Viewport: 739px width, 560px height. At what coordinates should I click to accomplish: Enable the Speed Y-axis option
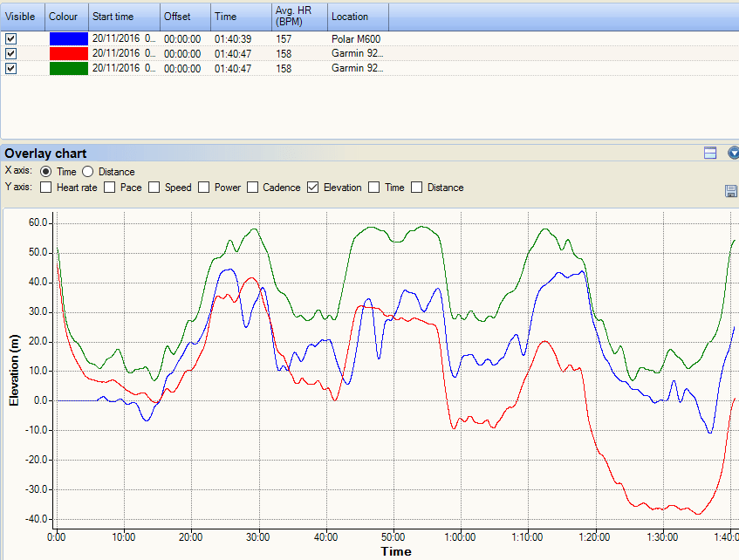pyautogui.click(x=154, y=187)
